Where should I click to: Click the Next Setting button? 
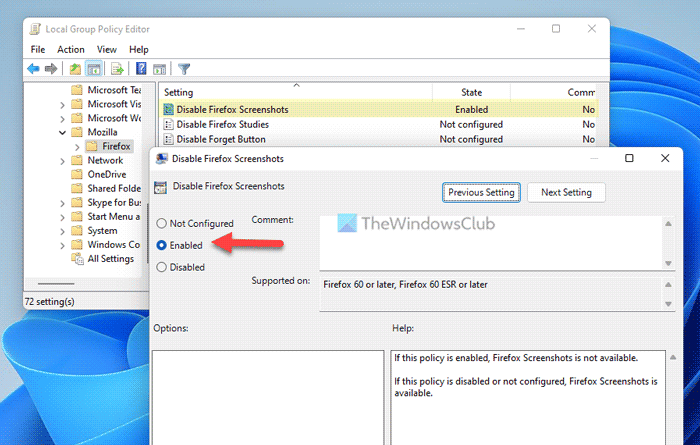coord(566,192)
